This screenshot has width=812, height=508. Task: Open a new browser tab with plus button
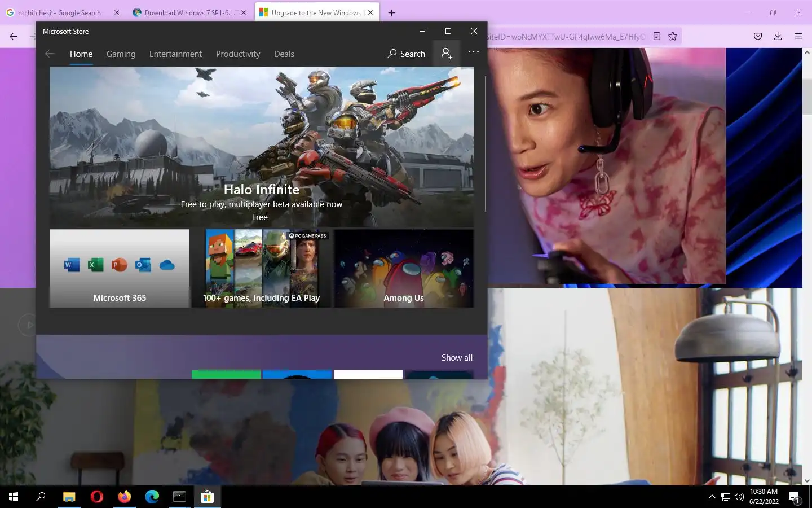point(392,12)
